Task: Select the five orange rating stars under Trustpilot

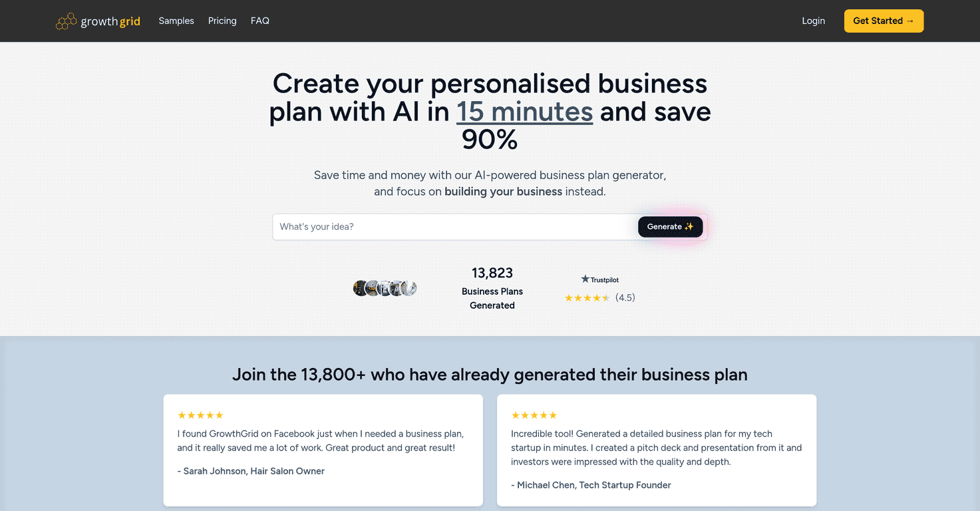Action: [x=587, y=297]
